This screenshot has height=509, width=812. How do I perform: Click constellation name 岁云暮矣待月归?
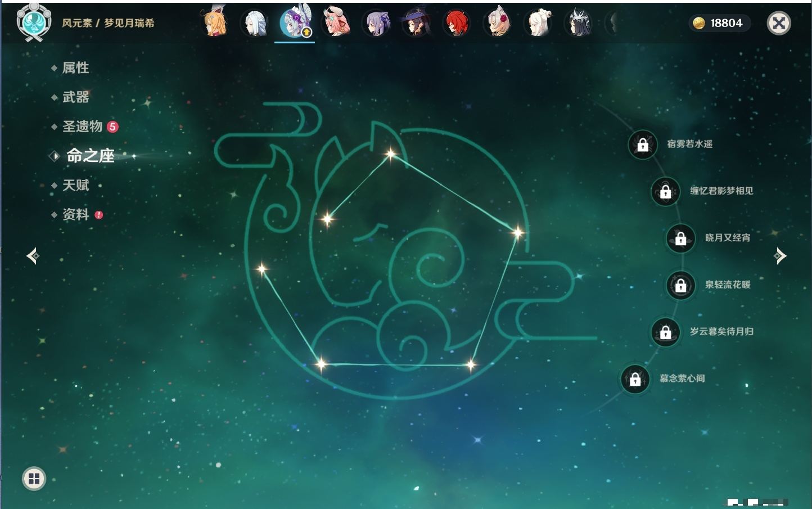tap(721, 331)
